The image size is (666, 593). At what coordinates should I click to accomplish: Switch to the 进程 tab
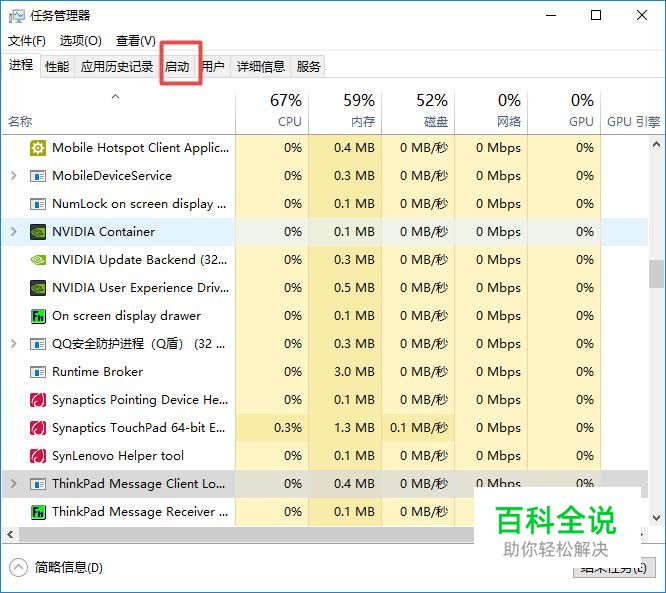pos(21,65)
